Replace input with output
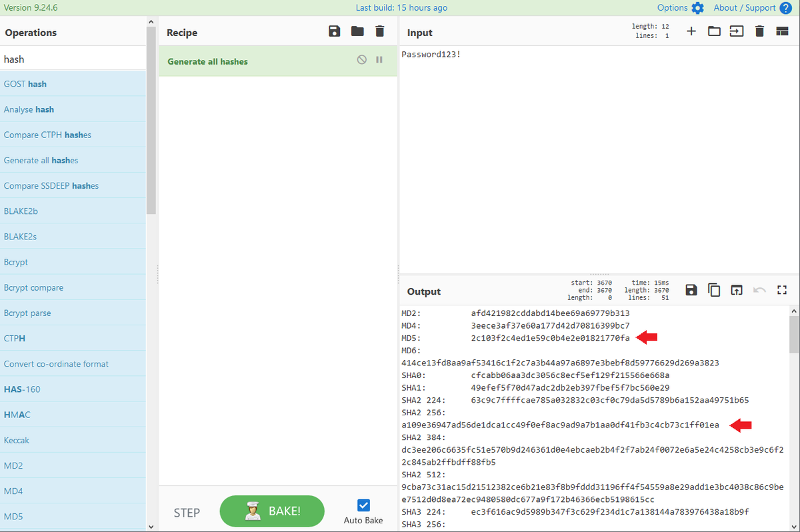800x532 pixels. 737,290
